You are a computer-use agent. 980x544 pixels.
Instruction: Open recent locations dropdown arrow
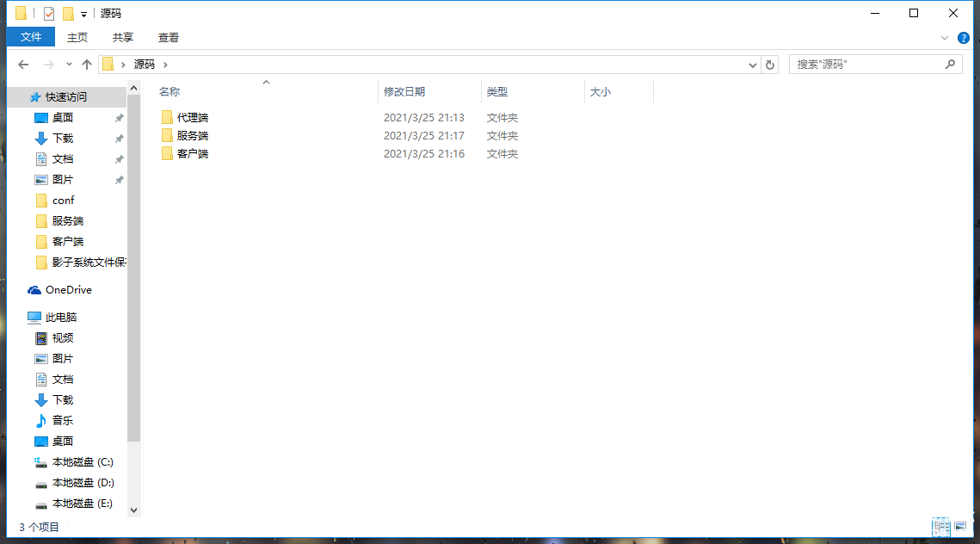[x=69, y=65]
